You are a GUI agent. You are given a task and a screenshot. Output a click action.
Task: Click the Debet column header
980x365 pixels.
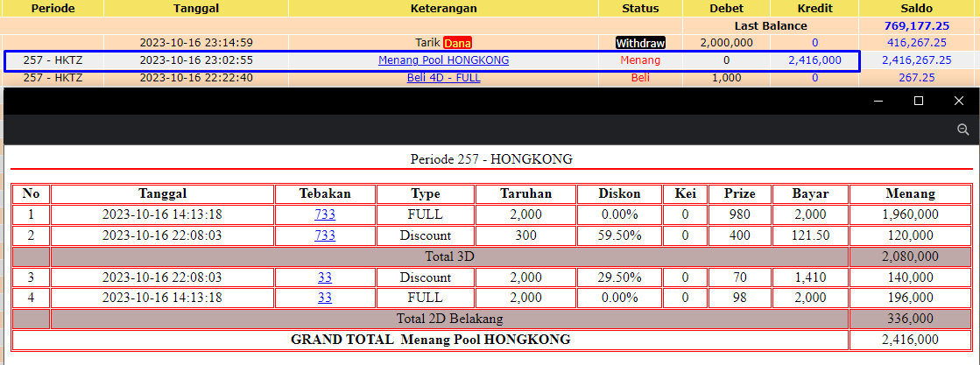tap(726, 9)
